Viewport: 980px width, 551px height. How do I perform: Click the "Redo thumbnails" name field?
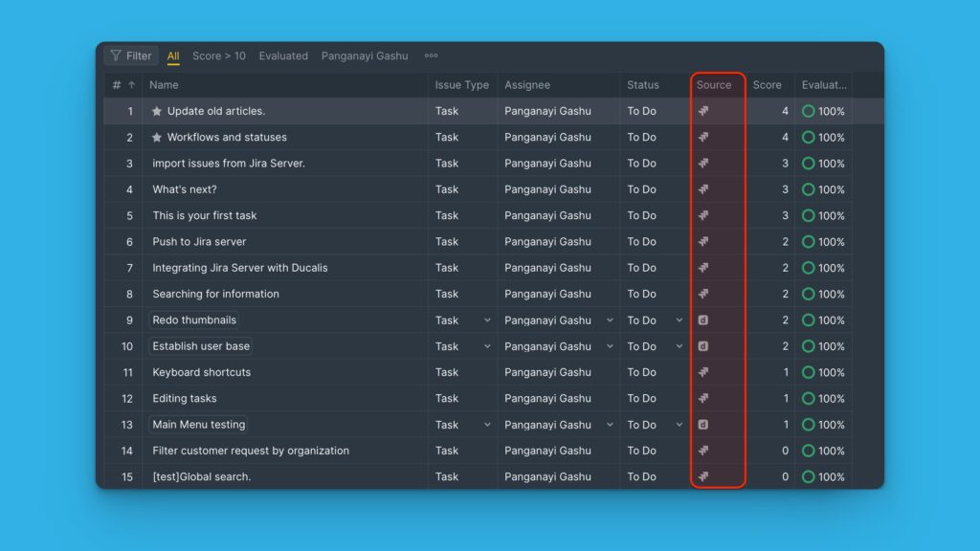pos(194,320)
